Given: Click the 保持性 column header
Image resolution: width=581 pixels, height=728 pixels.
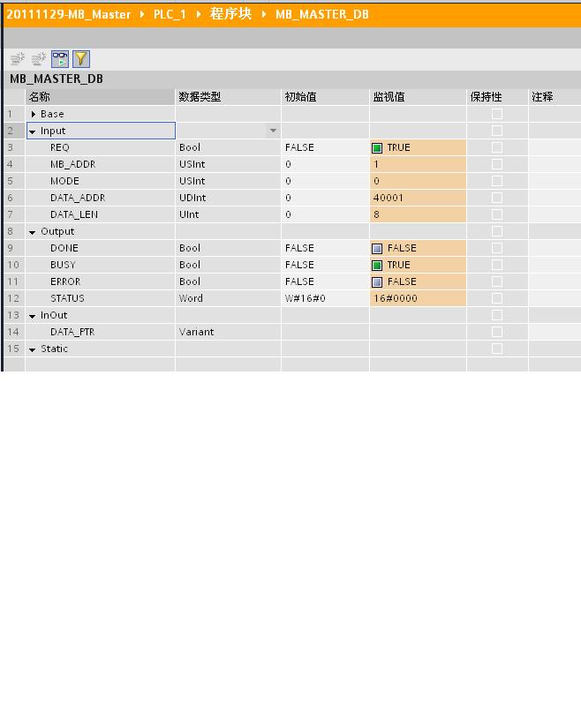Looking at the screenshot, I should (497, 97).
